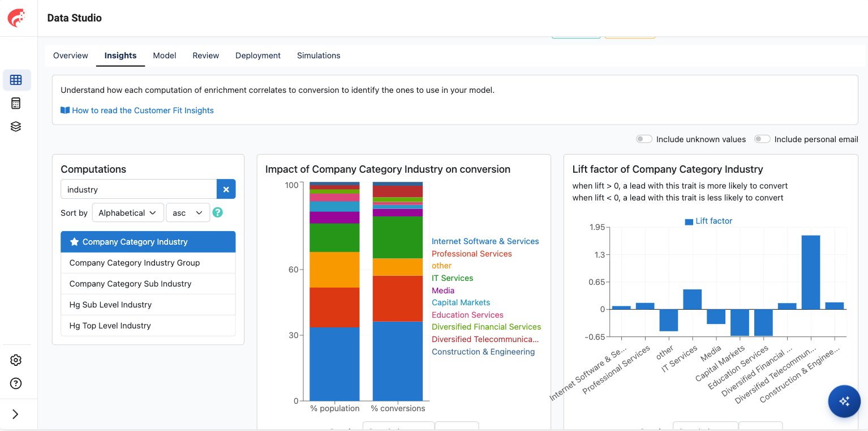Open the asc sort order dropdown
Screen dimensions: 868x431
188,213
